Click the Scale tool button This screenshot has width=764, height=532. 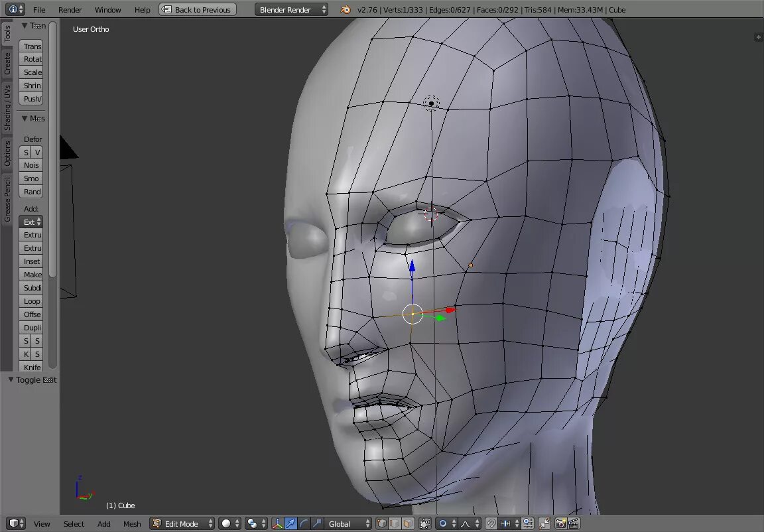tap(31, 72)
